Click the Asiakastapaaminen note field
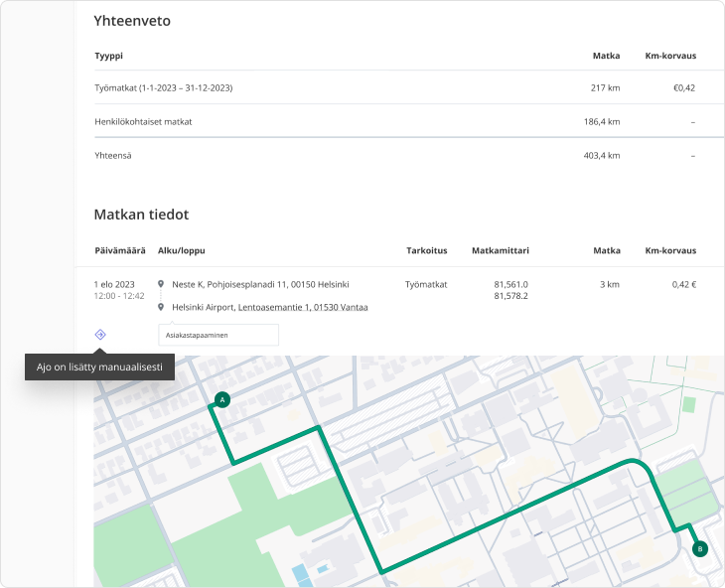725x588 pixels. point(218,335)
